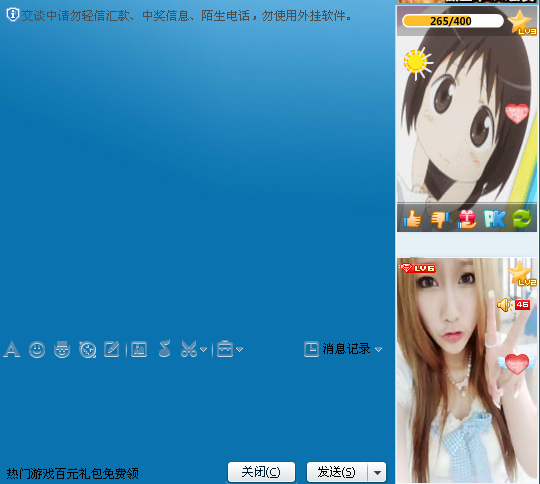Image resolution: width=540 pixels, height=484 pixels.
Task: Click the heart on anime avatar
Action: tap(517, 113)
